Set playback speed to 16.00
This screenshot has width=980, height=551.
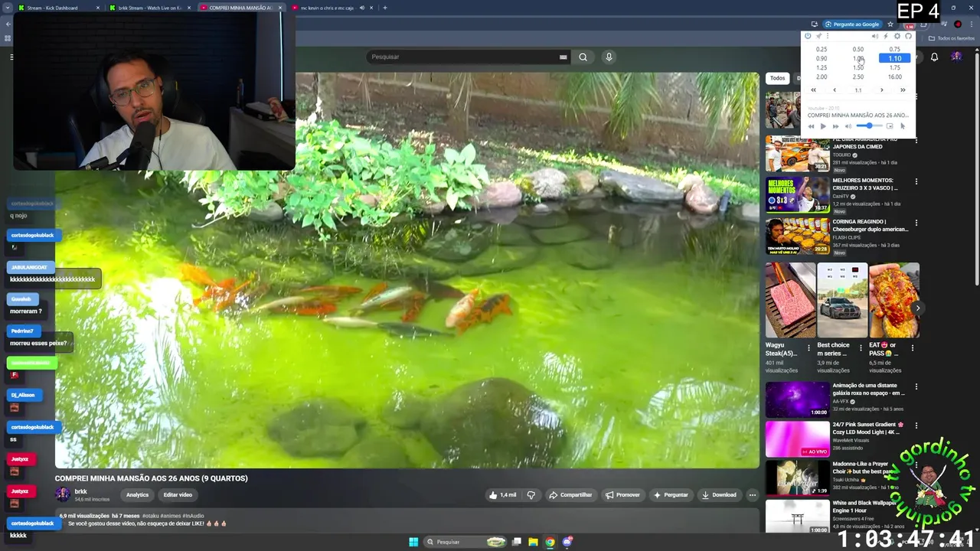(894, 77)
